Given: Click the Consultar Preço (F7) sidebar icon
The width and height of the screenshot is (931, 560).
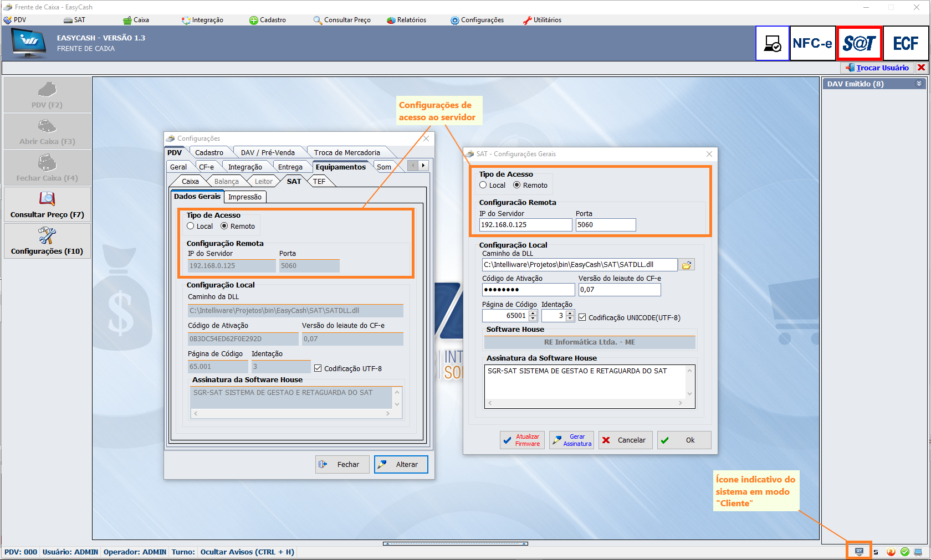Looking at the screenshot, I should 47,204.
